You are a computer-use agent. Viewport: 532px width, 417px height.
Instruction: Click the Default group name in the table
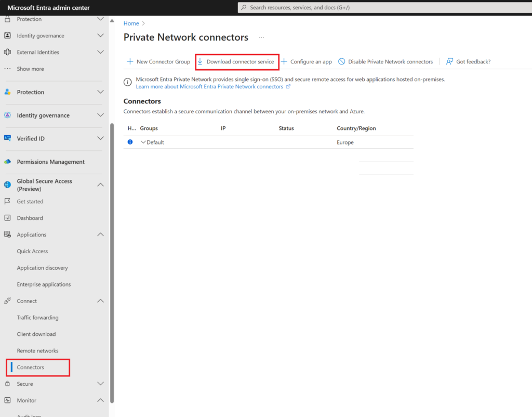155,142
